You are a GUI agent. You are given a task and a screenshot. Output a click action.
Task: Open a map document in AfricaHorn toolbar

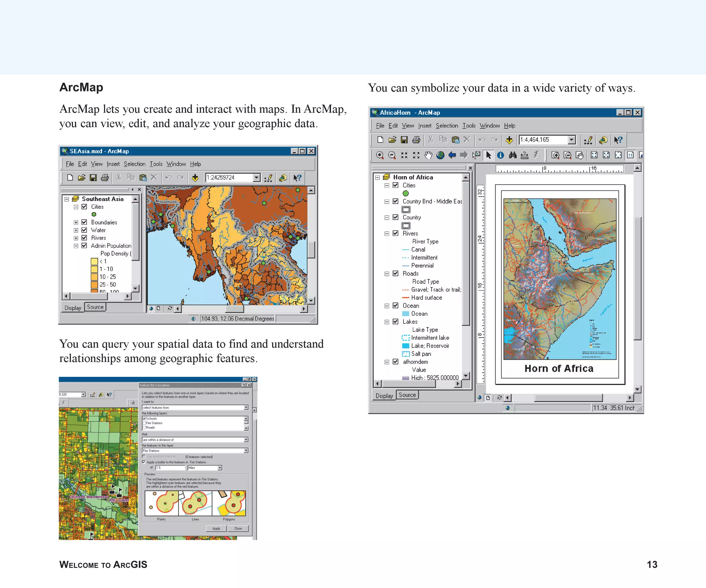tap(392, 140)
